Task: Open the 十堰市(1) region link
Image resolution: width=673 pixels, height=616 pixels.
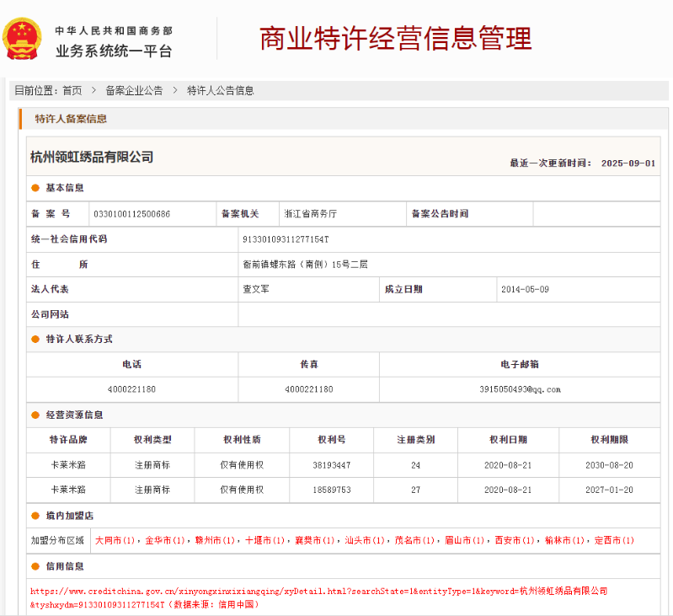Action: (264, 540)
